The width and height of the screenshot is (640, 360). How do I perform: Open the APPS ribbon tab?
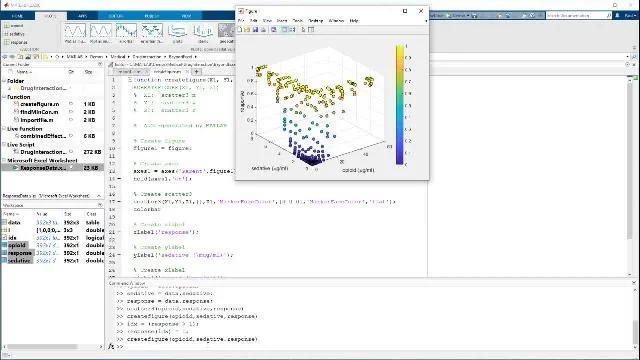(x=82, y=16)
